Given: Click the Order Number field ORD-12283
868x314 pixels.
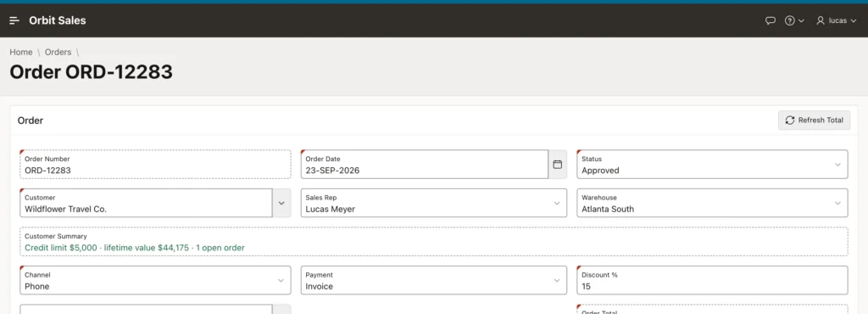Looking at the screenshot, I should tap(155, 165).
